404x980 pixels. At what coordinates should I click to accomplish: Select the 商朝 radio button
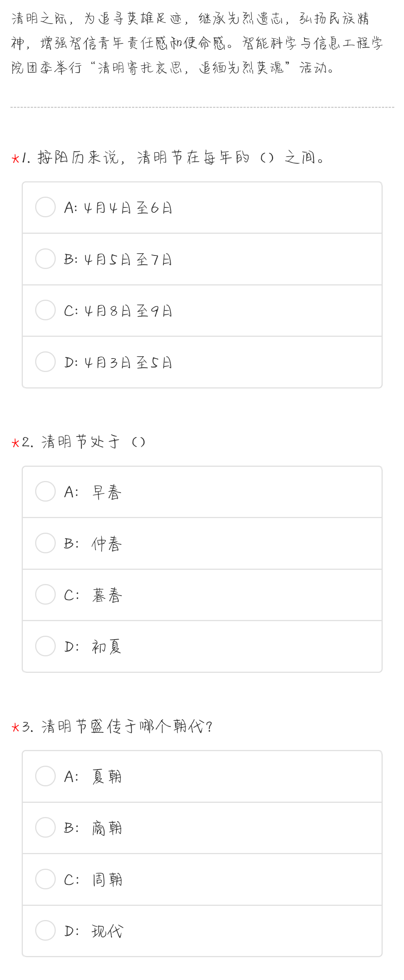[x=46, y=828]
